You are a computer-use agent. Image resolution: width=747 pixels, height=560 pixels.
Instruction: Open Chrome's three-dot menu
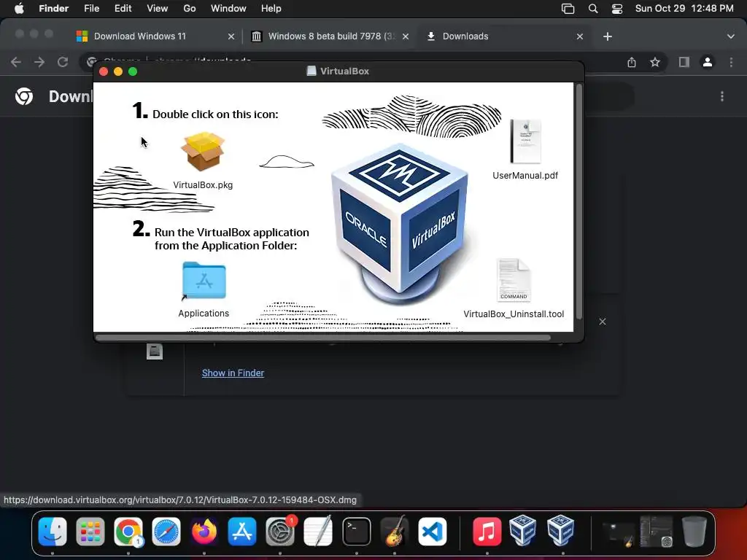[x=731, y=62]
